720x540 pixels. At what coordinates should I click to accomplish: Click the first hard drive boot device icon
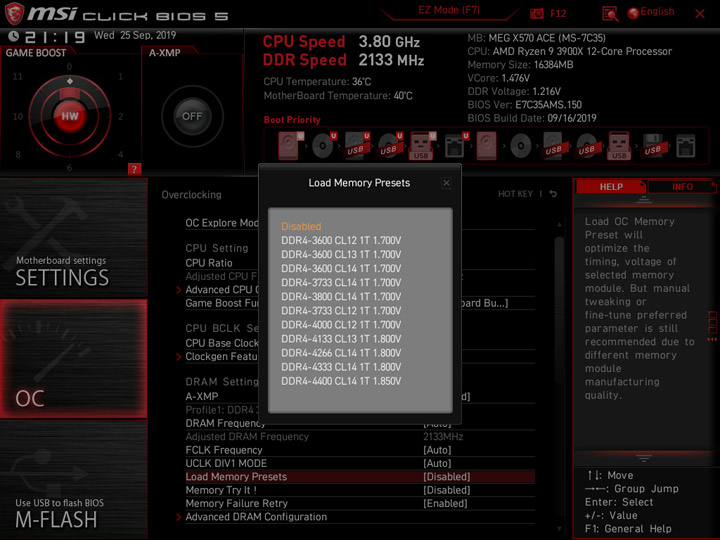289,146
